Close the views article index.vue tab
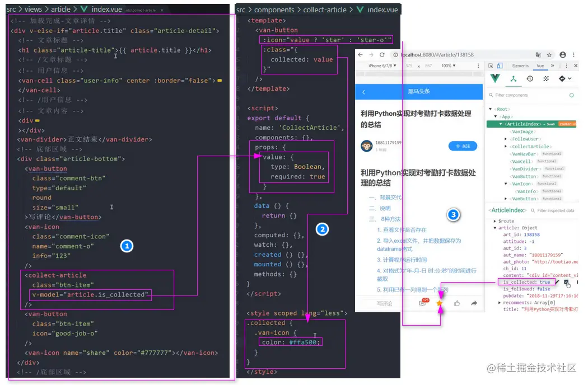 [x=162, y=10]
